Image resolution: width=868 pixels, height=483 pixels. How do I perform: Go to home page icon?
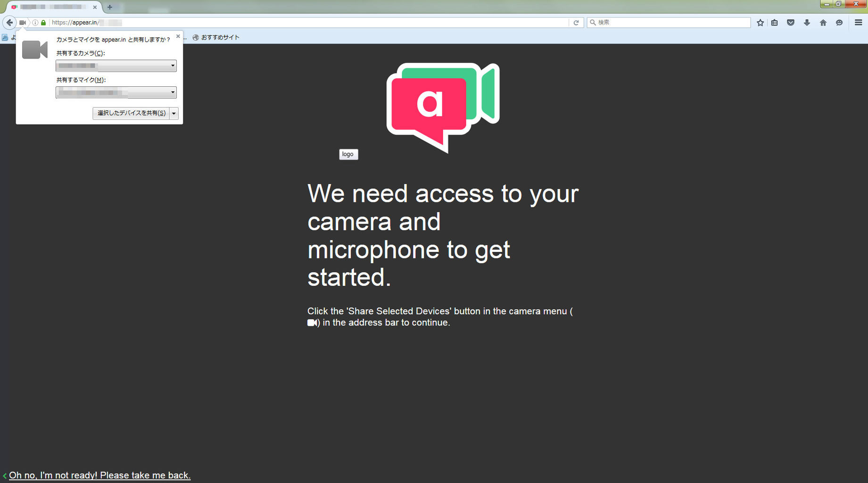823,23
